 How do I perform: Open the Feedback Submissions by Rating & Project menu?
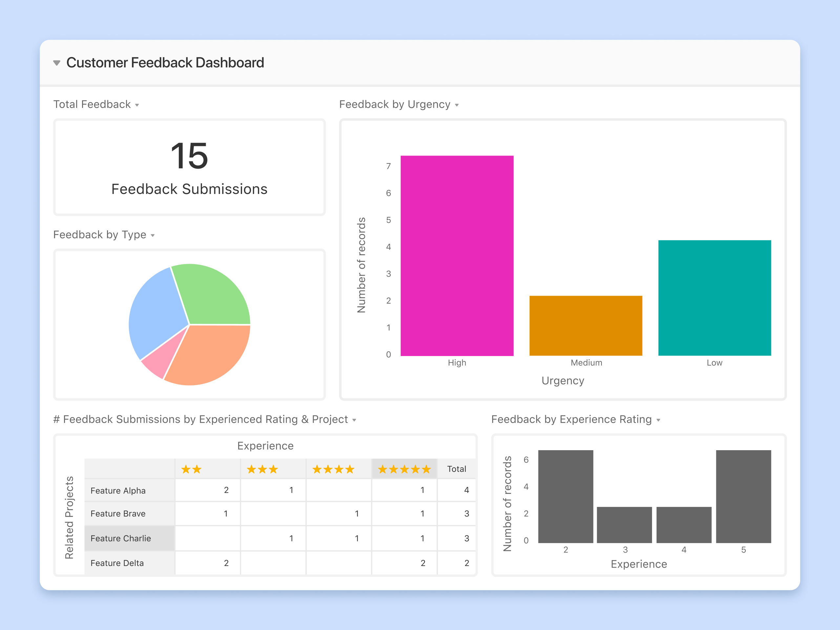tap(354, 420)
